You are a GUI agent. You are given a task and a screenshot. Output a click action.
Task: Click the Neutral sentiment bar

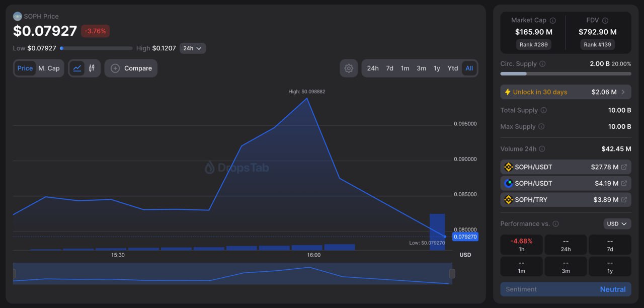coord(566,289)
